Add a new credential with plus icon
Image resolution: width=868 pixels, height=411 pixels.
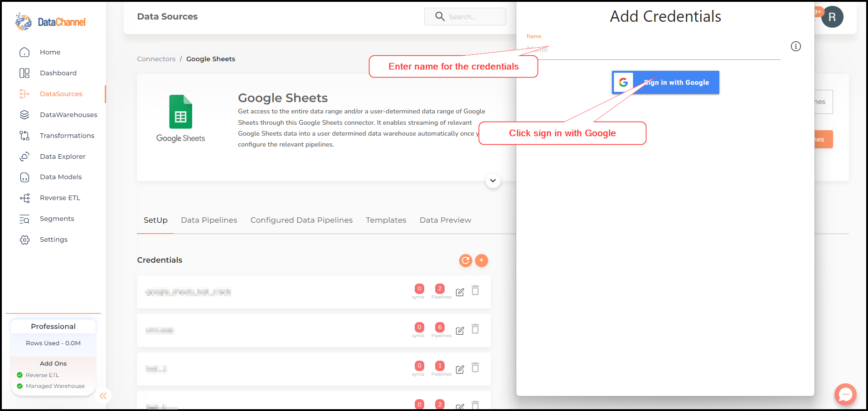[x=481, y=260]
